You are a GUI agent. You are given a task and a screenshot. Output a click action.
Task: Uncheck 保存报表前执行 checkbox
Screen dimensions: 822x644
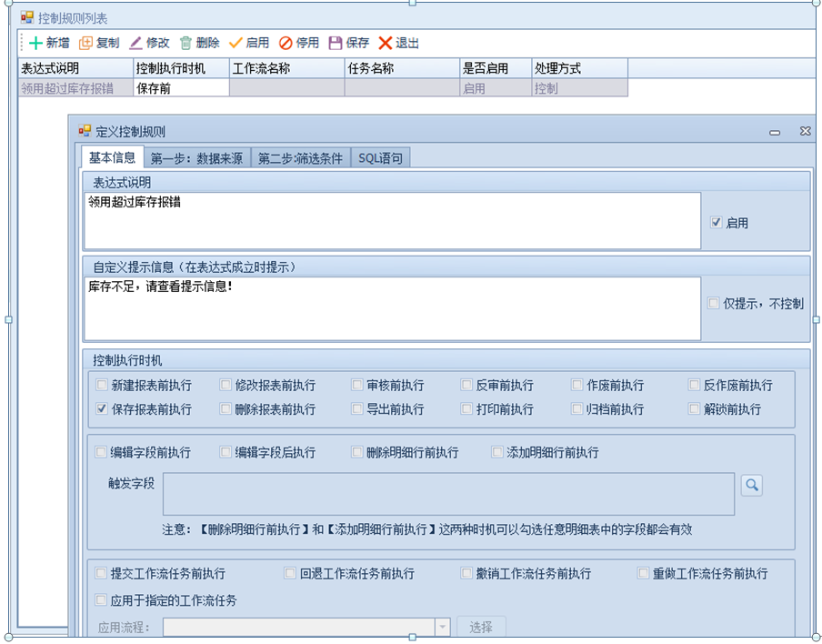click(102, 409)
